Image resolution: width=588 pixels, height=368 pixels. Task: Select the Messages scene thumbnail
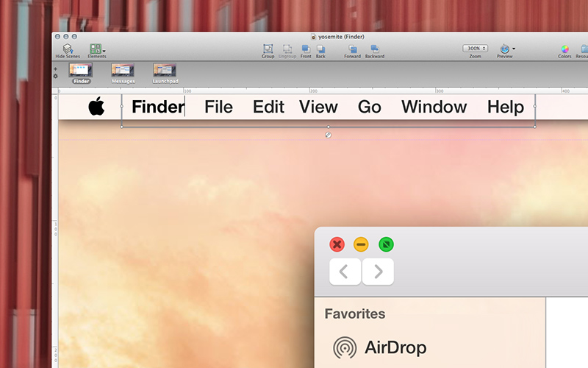[x=123, y=70]
